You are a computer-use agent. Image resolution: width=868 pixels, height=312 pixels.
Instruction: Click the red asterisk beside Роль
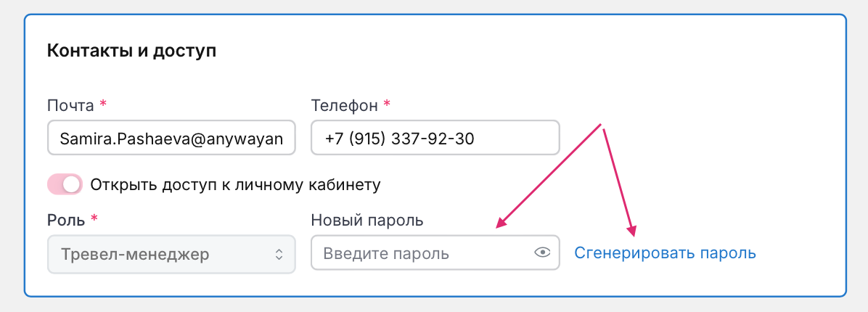click(x=94, y=219)
